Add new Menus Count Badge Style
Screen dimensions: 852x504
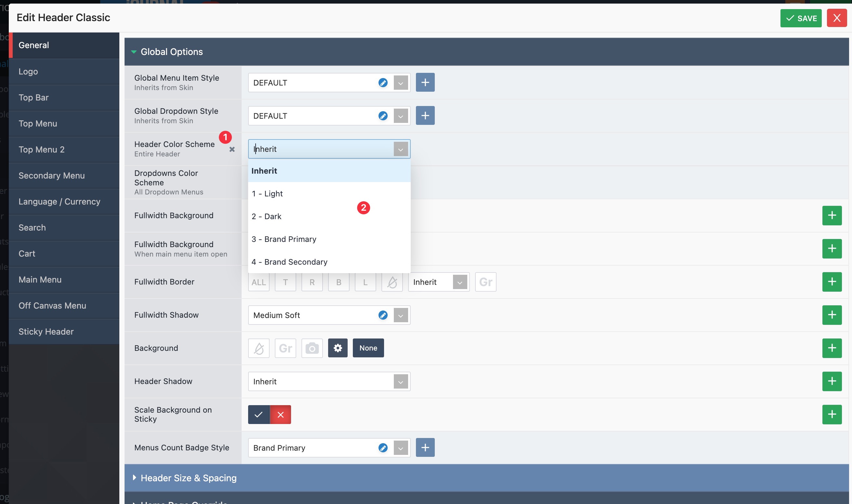click(x=425, y=447)
